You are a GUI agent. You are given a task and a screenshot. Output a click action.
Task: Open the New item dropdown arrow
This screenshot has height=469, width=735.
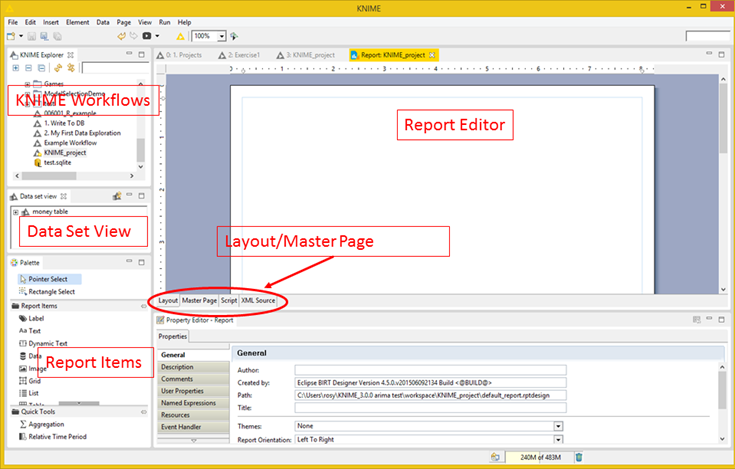[x=21, y=36]
